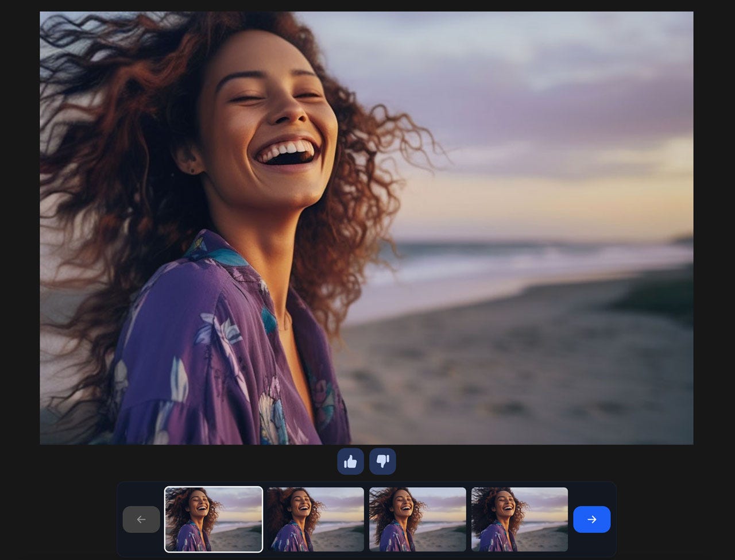Select the first highlighted thumbnail
The image size is (735, 560).
point(214,519)
